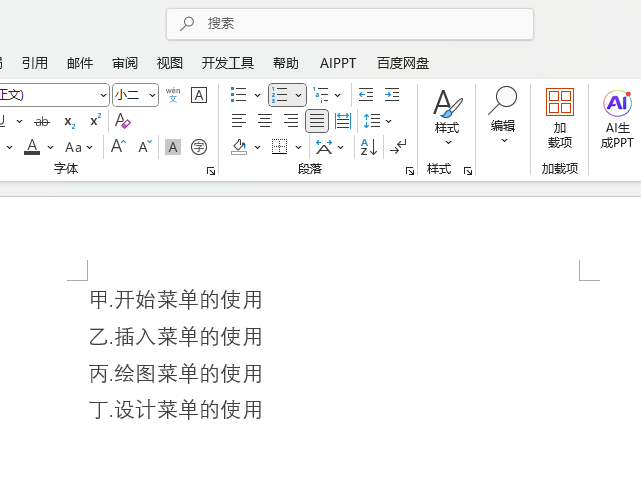The image size is (641, 495).
Task: Align text right
Action: click(291, 121)
